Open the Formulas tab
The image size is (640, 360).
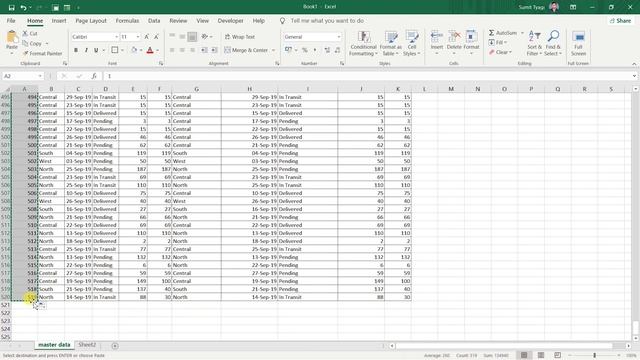[x=127, y=21]
